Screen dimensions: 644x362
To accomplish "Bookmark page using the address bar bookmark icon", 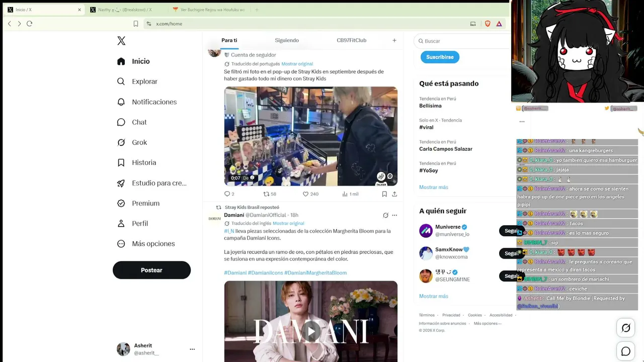I will coord(136,24).
